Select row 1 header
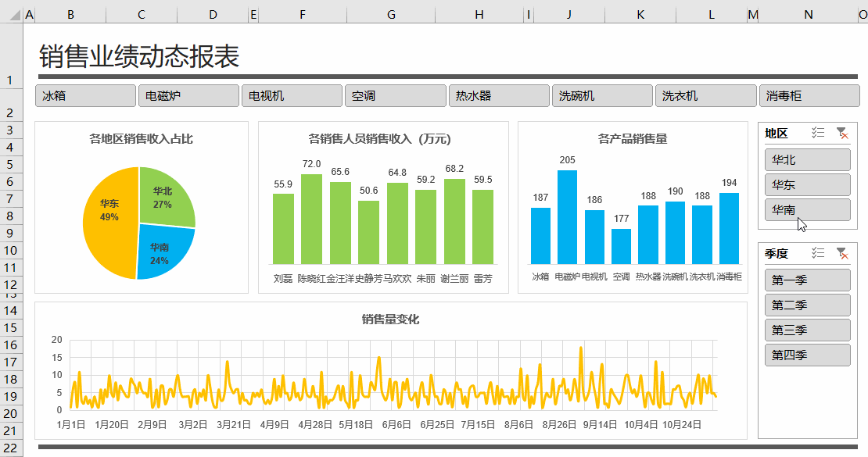The height and width of the screenshot is (457, 868). (x=11, y=55)
